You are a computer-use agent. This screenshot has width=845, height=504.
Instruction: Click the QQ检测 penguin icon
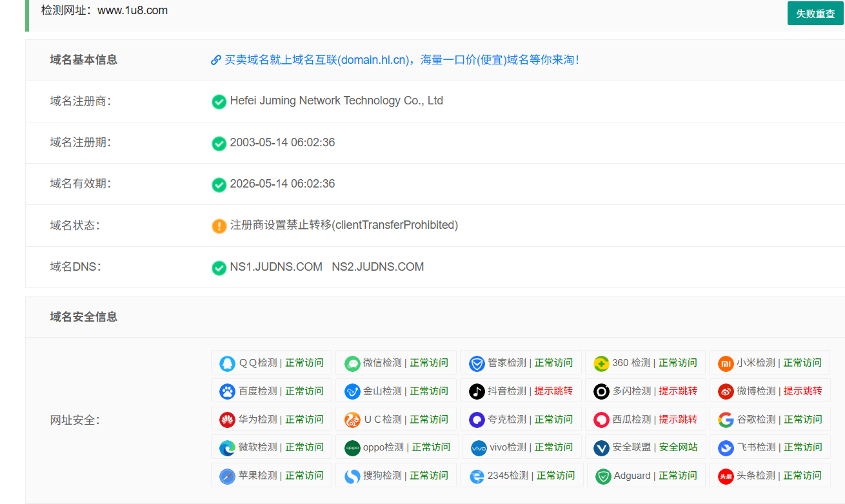[x=227, y=362]
